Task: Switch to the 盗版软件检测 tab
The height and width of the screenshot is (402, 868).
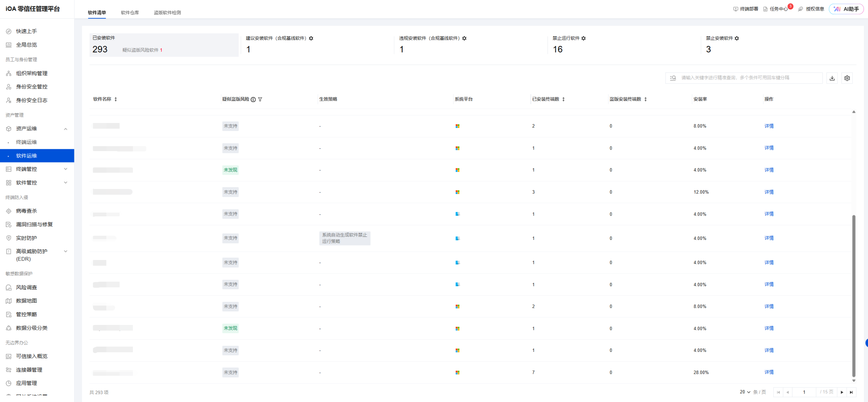Action: pyautogui.click(x=167, y=13)
